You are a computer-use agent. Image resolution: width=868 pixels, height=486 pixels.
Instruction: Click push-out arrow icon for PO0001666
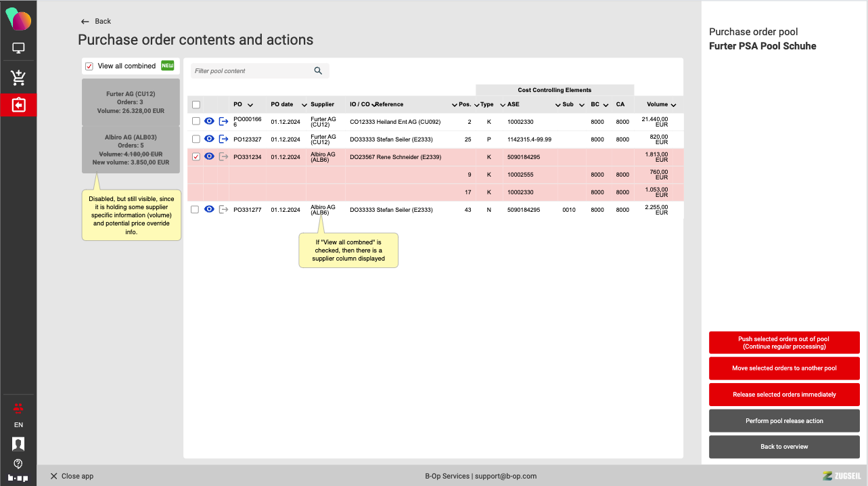point(223,121)
